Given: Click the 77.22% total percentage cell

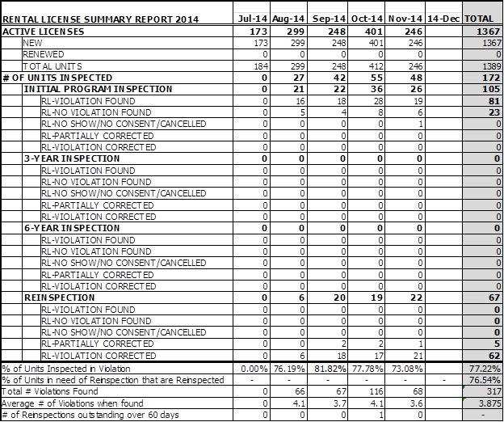Looking at the screenshot, I should tap(483, 368).
